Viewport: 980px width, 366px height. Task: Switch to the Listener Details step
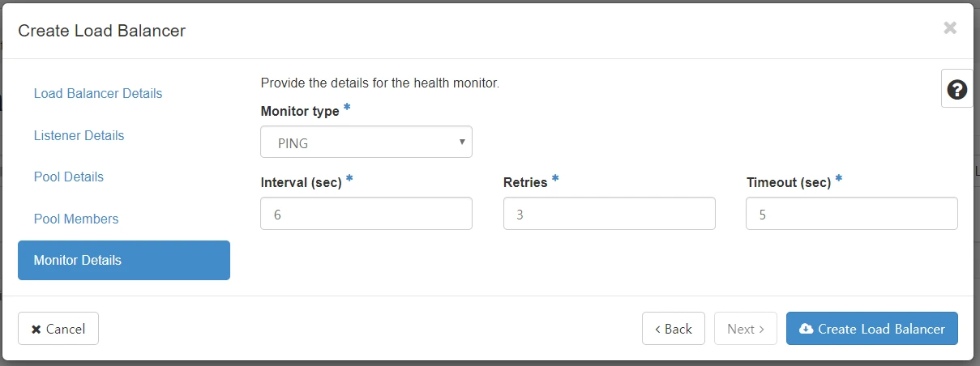click(79, 135)
